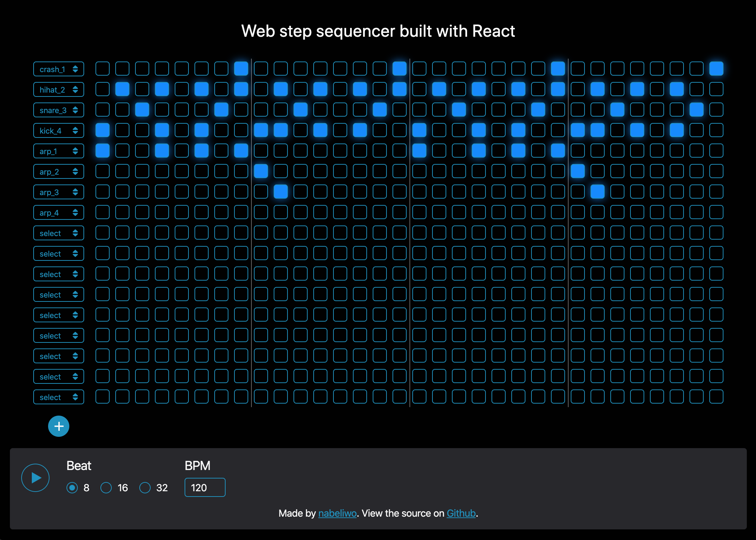Open the arp_3 instrument dropdown

pyautogui.click(x=59, y=192)
